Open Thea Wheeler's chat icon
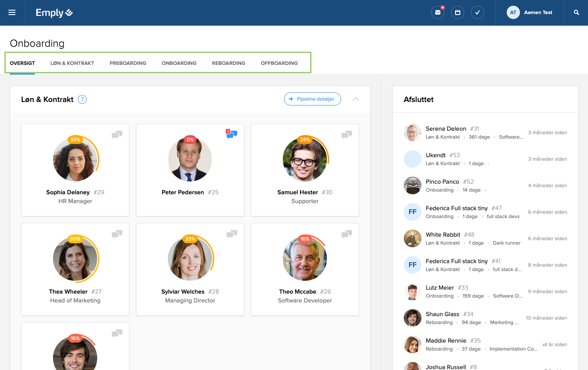 117,234
